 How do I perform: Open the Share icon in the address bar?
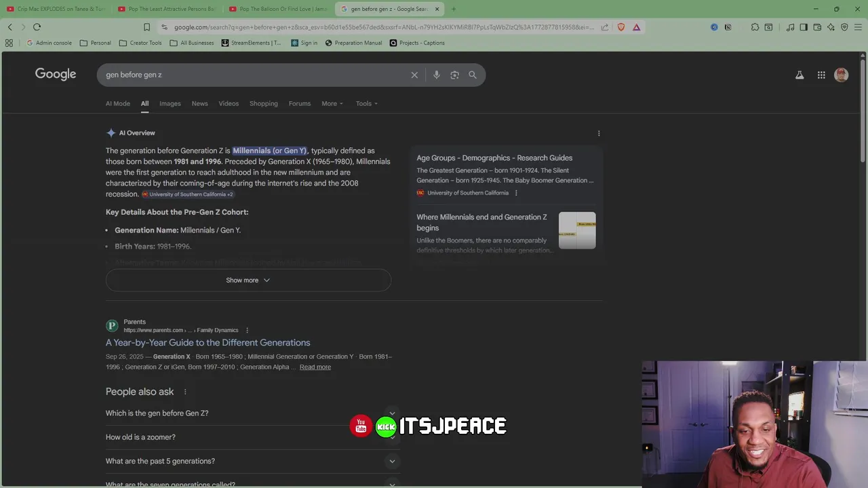[605, 27]
